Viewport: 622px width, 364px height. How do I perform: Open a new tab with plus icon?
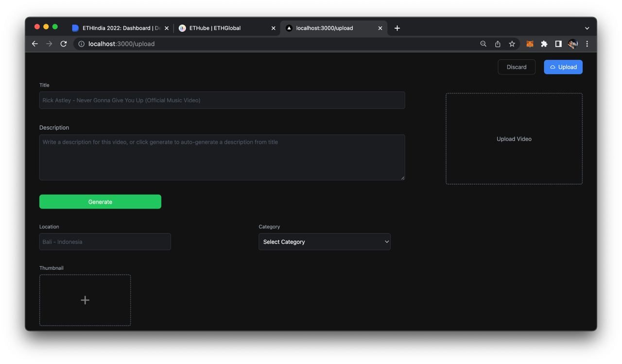[397, 28]
